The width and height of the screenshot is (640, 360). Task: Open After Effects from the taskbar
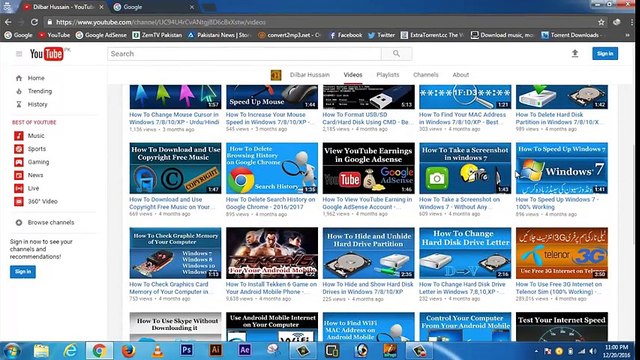pos(244,350)
